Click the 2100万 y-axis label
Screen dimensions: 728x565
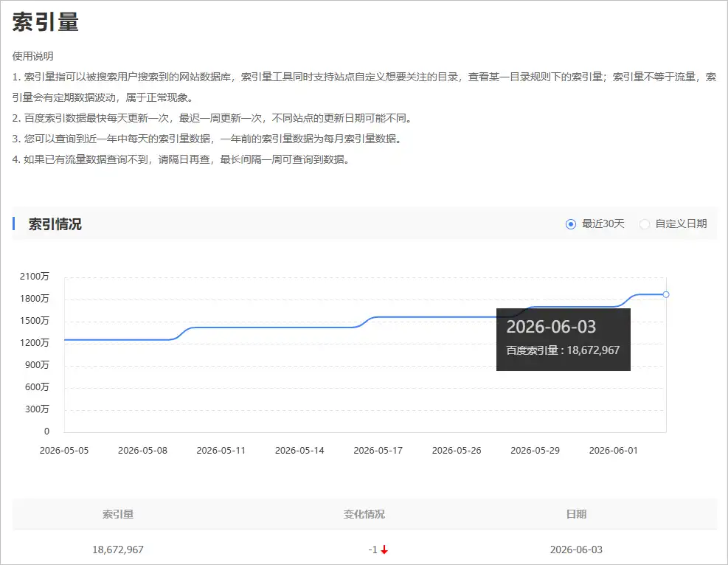pos(35,277)
